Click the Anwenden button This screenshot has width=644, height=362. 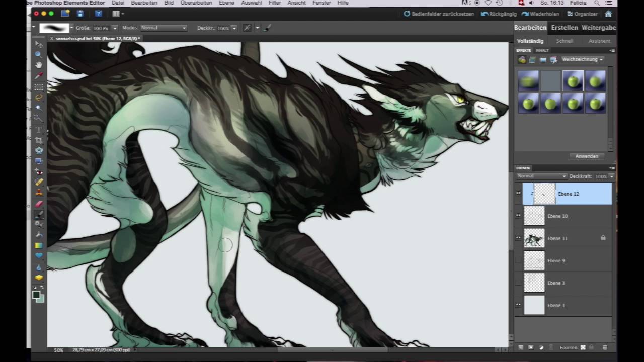pyautogui.click(x=587, y=156)
